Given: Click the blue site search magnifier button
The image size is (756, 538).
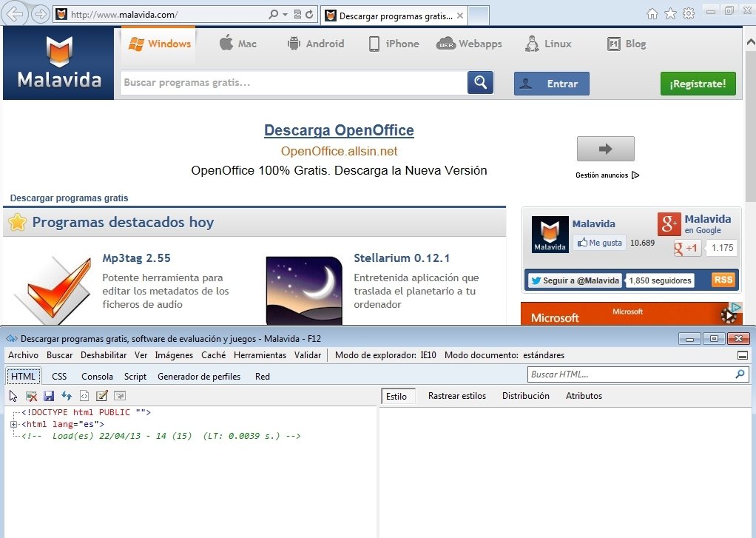Looking at the screenshot, I should [x=480, y=82].
